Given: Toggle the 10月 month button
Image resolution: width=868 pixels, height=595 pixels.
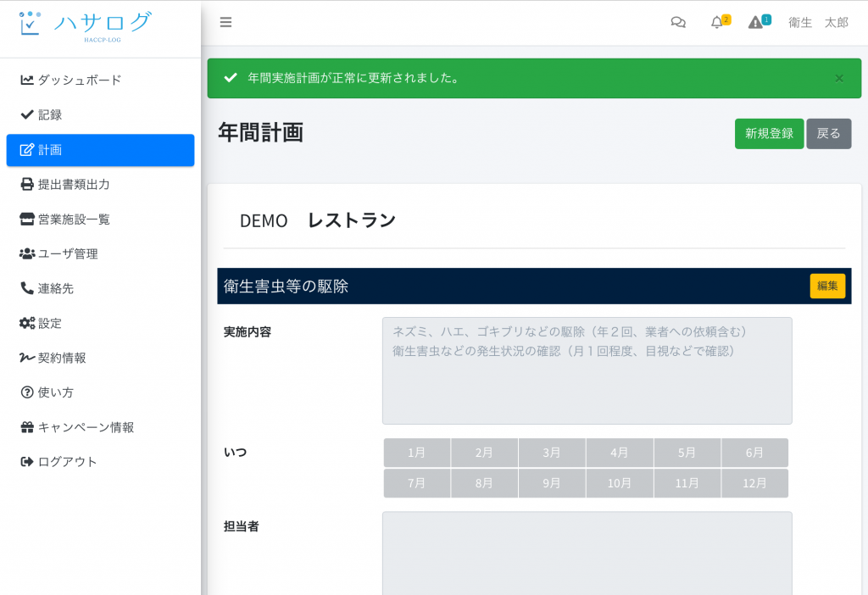Looking at the screenshot, I should [619, 483].
